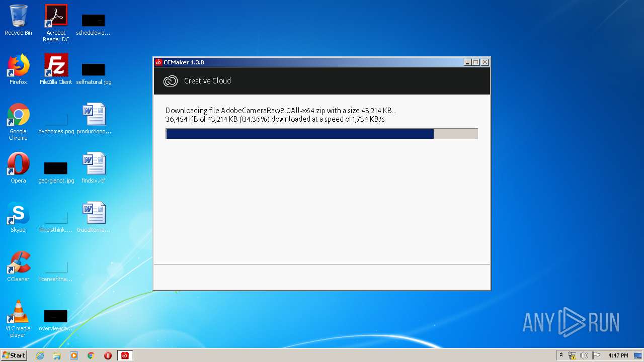The image size is (644, 362).
Task: Click Chrome icon in the taskbar
Action: pos(91,355)
